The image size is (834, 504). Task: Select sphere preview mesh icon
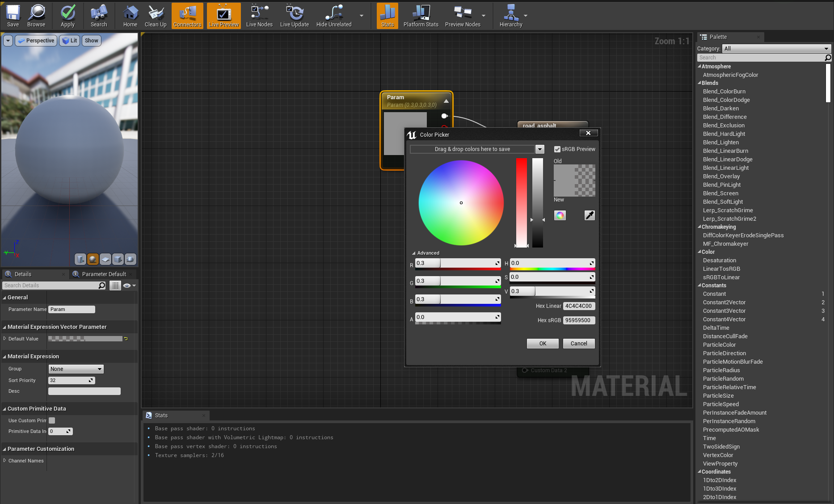click(93, 259)
